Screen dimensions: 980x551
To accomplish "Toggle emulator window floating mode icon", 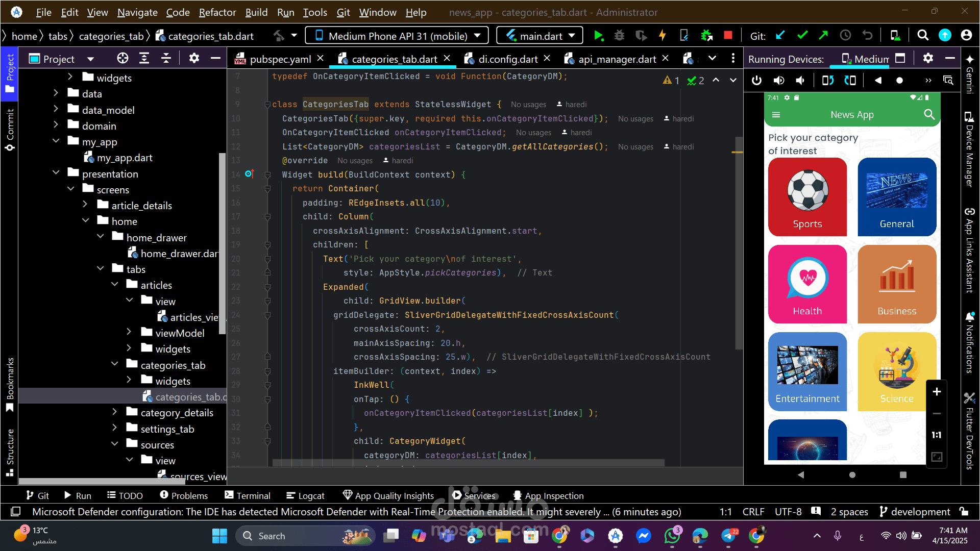I will coord(900,58).
